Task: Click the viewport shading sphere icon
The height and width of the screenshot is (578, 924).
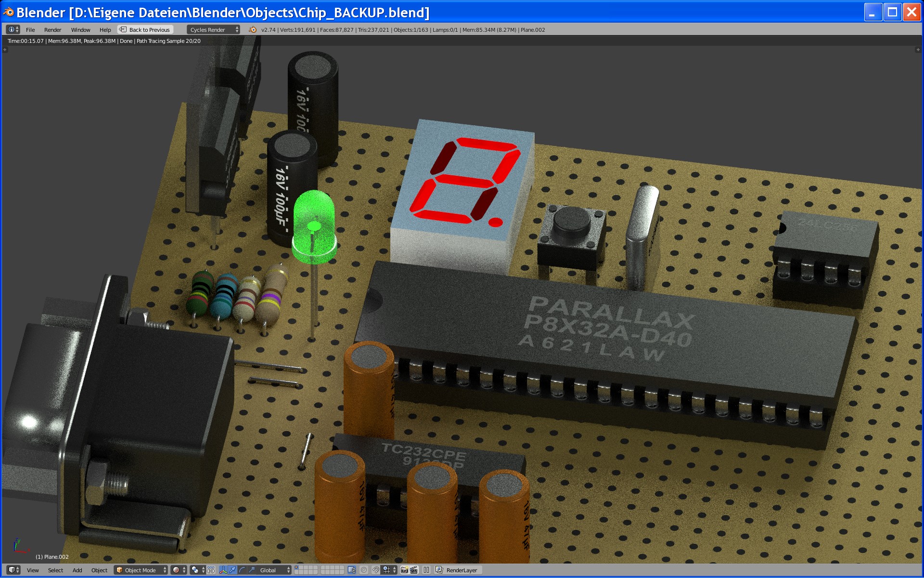Action: tap(177, 570)
